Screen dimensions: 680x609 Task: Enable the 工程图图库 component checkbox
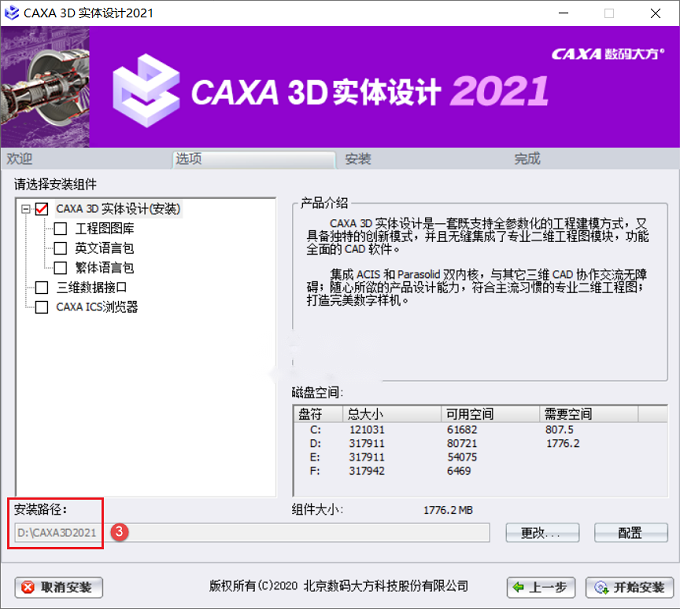pyautogui.click(x=60, y=229)
